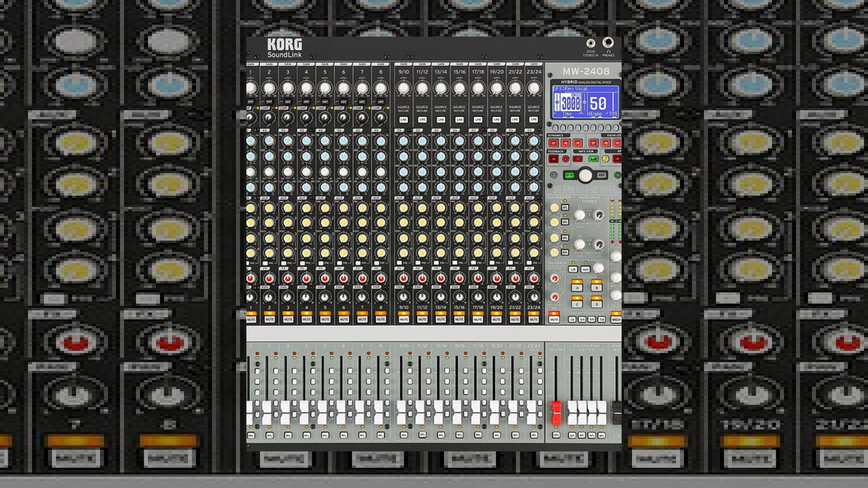Click channel 7 AUX 4 send knob

click(x=362, y=253)
